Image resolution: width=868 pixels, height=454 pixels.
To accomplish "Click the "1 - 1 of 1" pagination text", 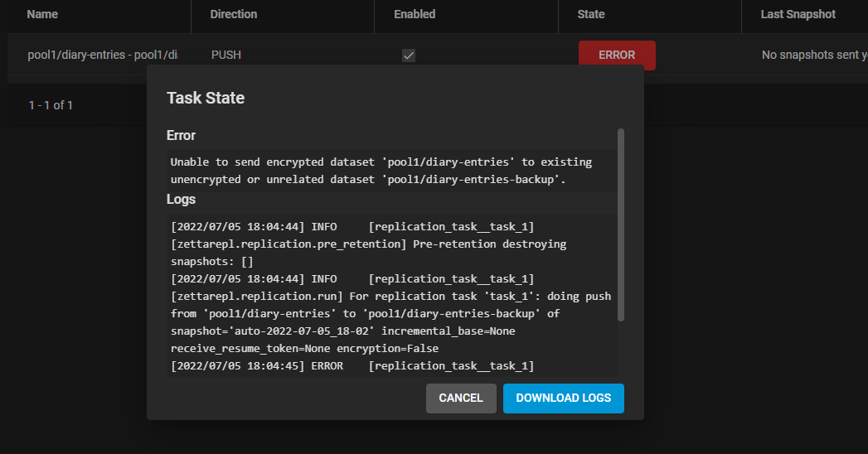I will point(51,105).
